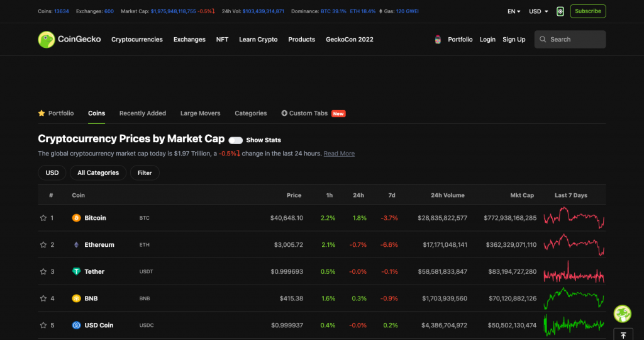Switch to the Categories tab
Viewport: 644px width, 340px height.
(250, 113)
